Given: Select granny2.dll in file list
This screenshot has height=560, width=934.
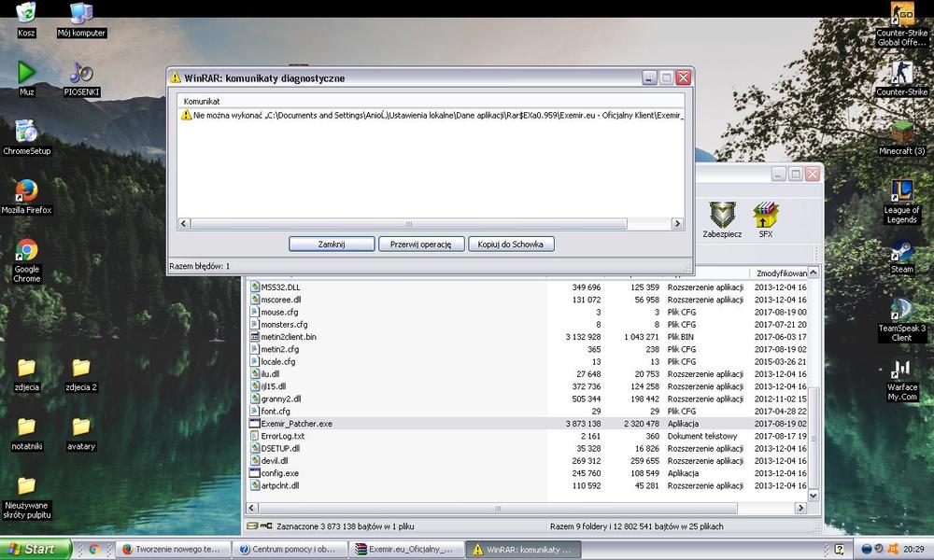Looking at the screenshot, I should [528, 399].
